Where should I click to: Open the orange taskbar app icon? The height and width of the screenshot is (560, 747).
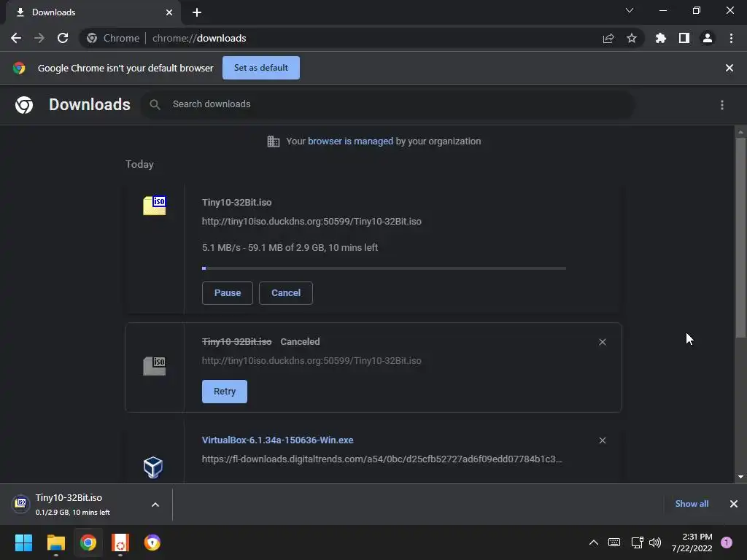coord(120,542)
